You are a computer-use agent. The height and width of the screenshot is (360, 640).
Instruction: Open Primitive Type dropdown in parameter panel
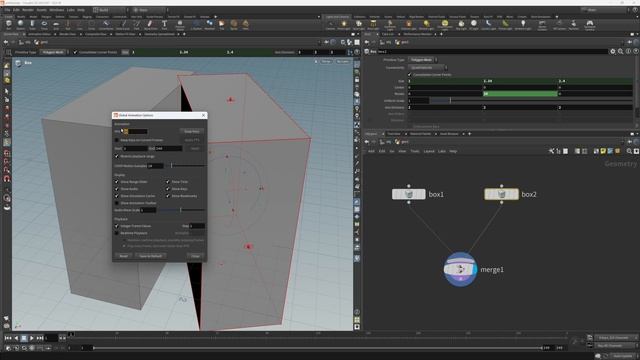tap(423, 60)
